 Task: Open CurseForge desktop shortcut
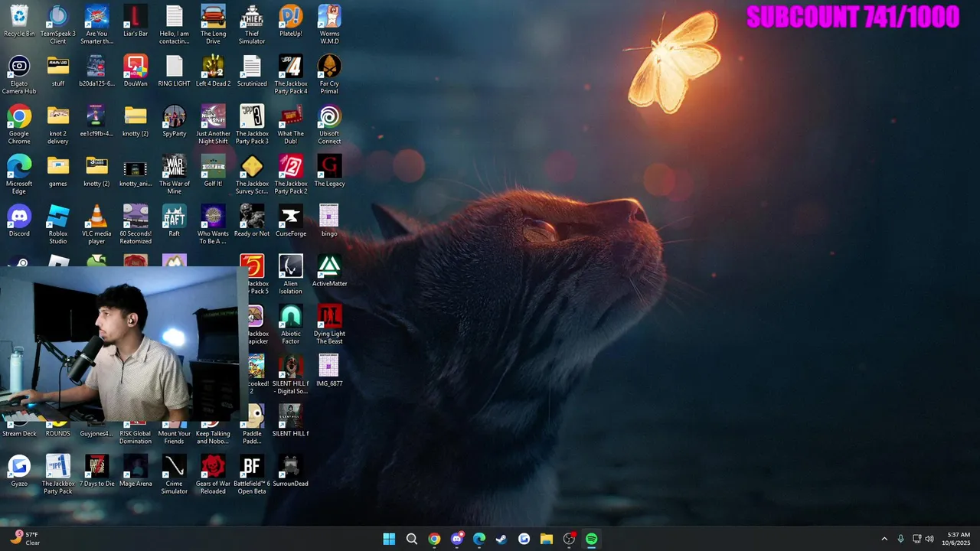291,220
